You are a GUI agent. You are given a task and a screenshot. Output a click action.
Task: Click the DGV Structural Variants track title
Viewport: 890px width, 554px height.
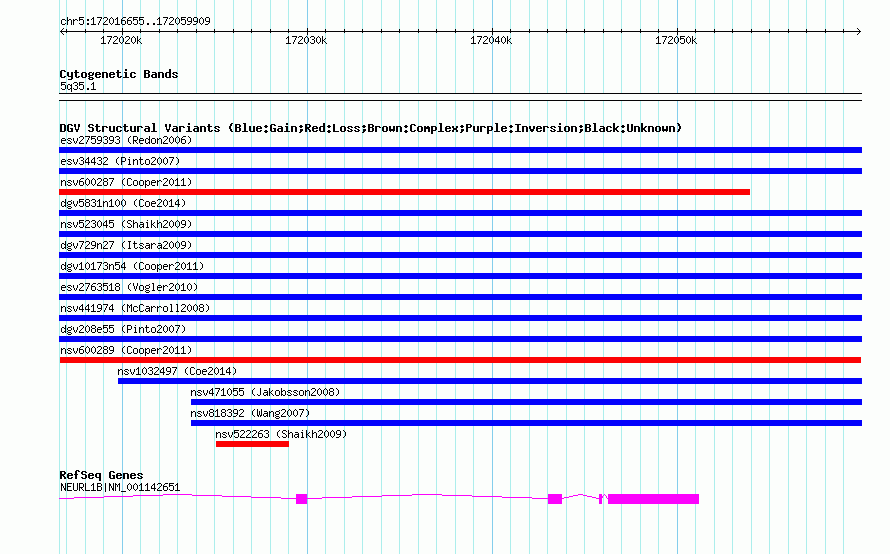point(371,128)
